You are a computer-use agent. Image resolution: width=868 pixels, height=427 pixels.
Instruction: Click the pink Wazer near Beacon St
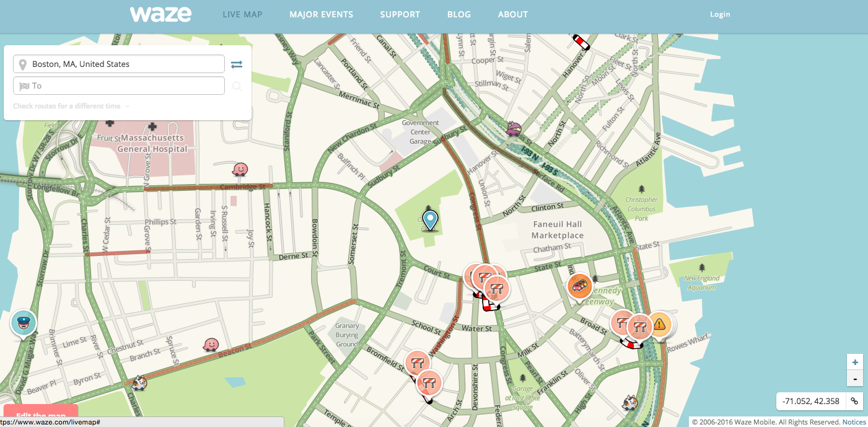[211, 344]
